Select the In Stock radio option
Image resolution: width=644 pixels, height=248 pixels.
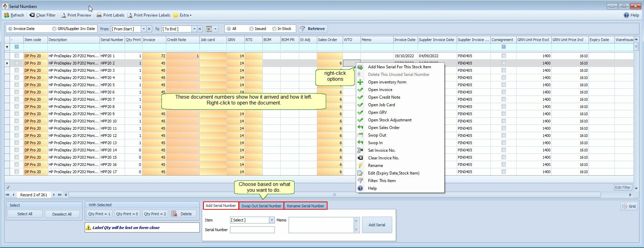pos(274,29)
